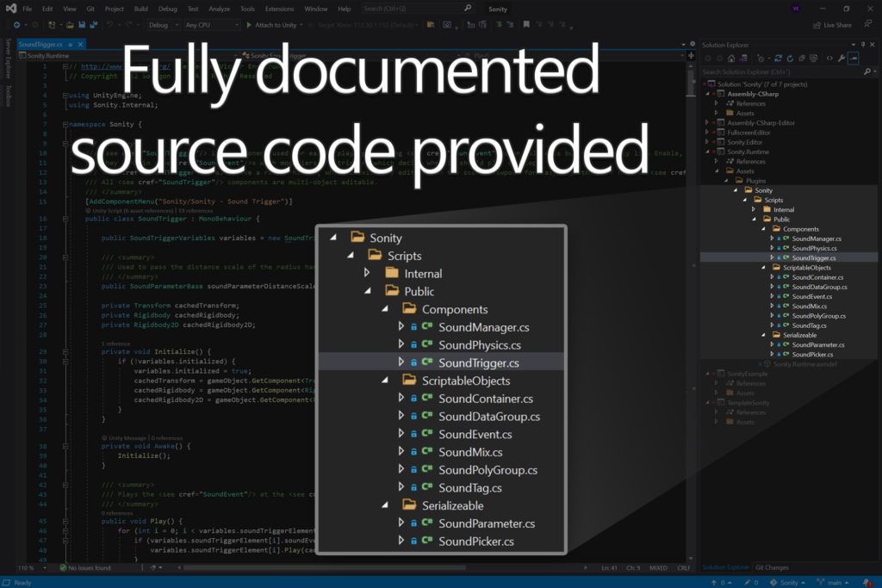Click the search magnifier in Solution Explorer
Image resolution: width=882 pixels, height=588 pixels.
pyautogui.click(x=866, y=71)
